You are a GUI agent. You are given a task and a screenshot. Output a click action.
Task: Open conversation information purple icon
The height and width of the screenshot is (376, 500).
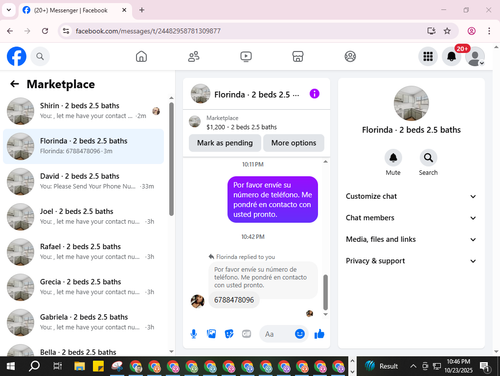tap(314, 94)
